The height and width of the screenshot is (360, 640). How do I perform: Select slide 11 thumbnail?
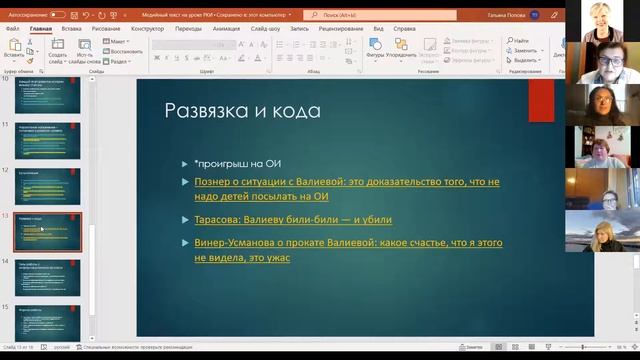(x=48, y=141)
